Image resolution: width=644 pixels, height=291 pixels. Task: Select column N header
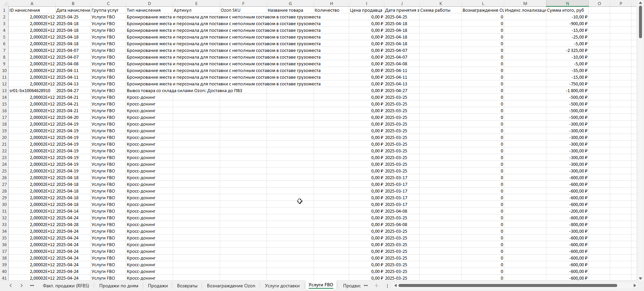567,3
